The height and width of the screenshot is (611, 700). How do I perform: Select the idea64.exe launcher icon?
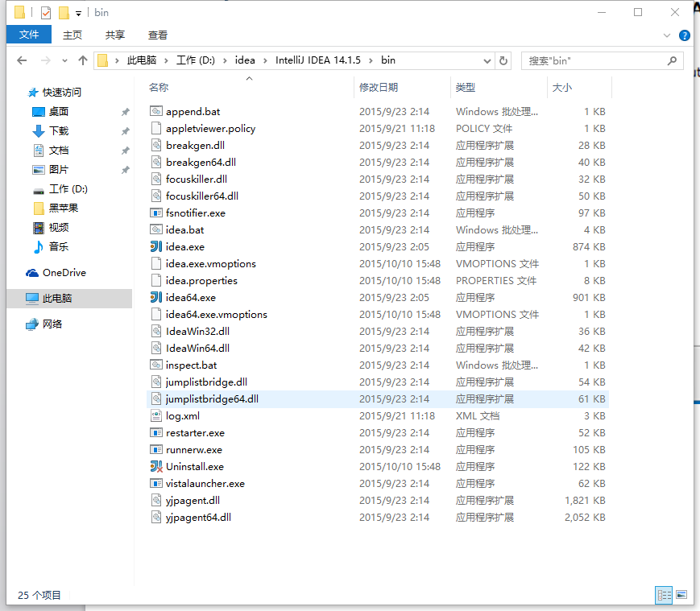(x=155, y=298)
